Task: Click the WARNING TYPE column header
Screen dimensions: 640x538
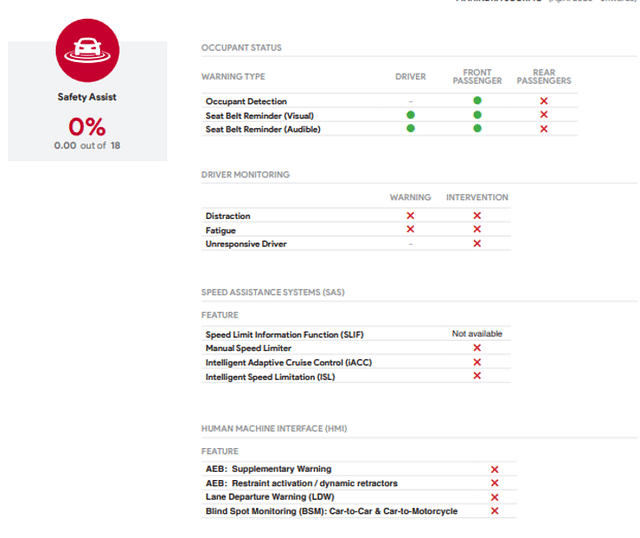Action: [233, 77]
